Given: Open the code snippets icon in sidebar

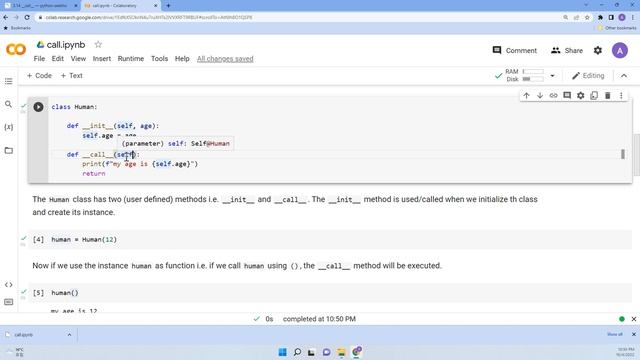Looking at the screenshot, I should coord(9,284).
